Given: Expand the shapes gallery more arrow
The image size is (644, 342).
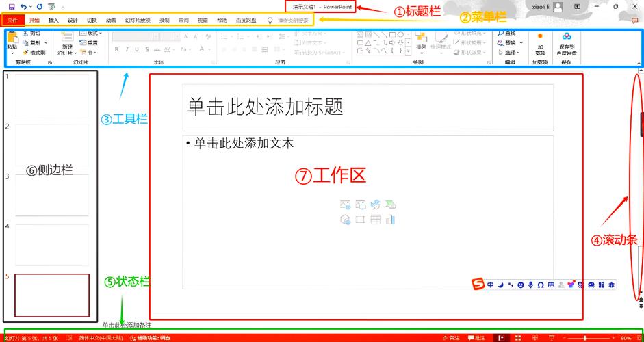Looking at the screenshot, I should (409, 52).
